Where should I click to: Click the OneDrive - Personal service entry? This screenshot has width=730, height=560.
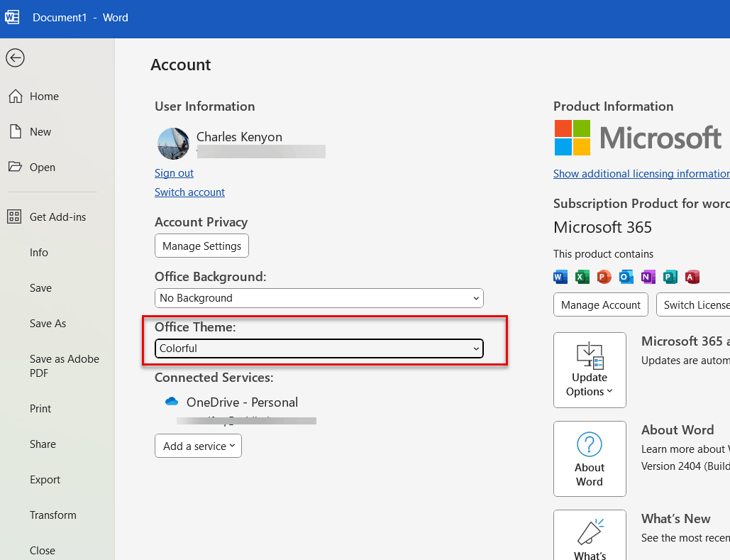pyautogui.click(x=242, y=402)
